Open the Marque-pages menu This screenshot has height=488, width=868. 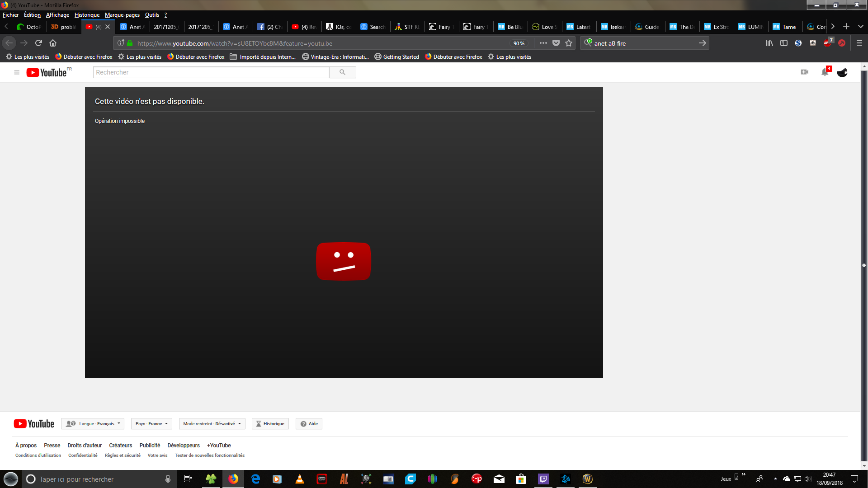pyautogui.click(x=122, y=15)
